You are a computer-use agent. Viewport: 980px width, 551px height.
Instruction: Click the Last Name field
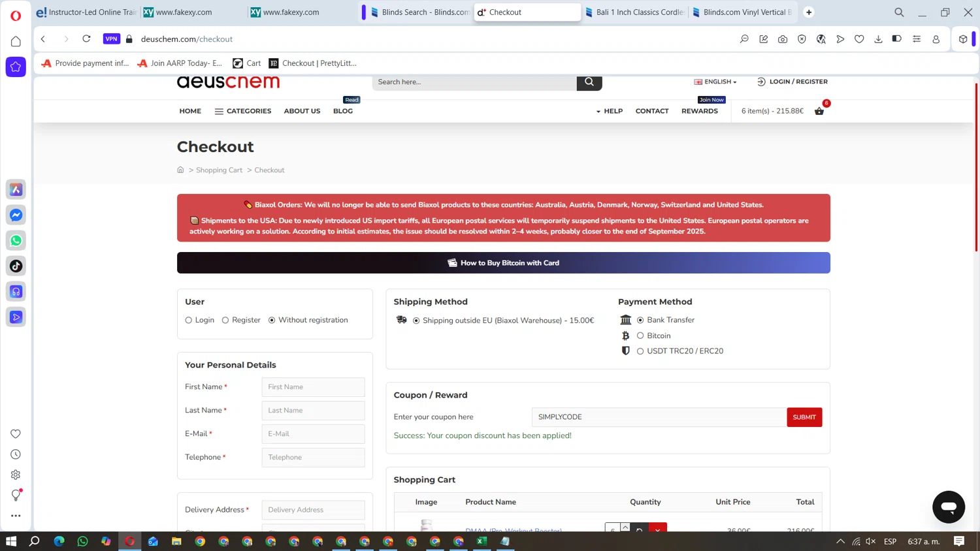click(313, 411)
